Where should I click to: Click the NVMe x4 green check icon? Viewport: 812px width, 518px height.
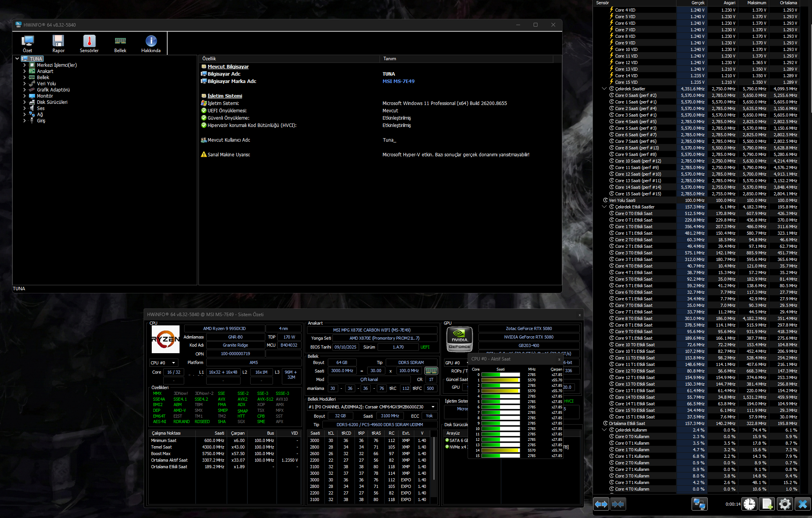click(447, 447)
